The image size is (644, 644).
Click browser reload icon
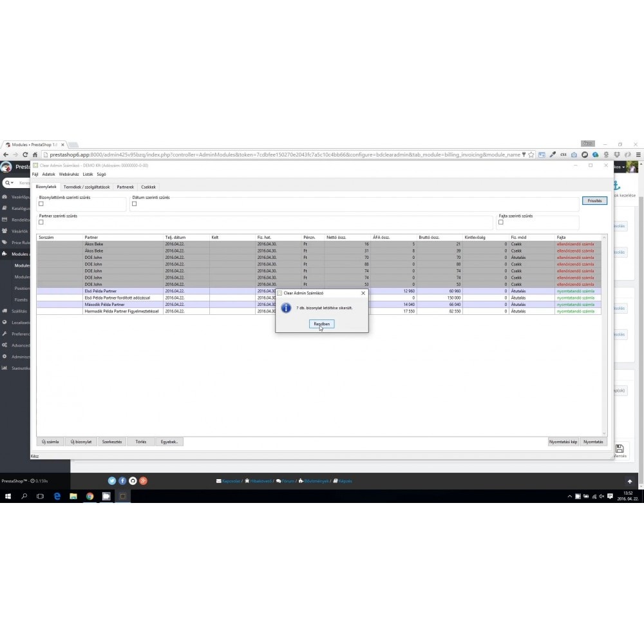click(25, 155)
